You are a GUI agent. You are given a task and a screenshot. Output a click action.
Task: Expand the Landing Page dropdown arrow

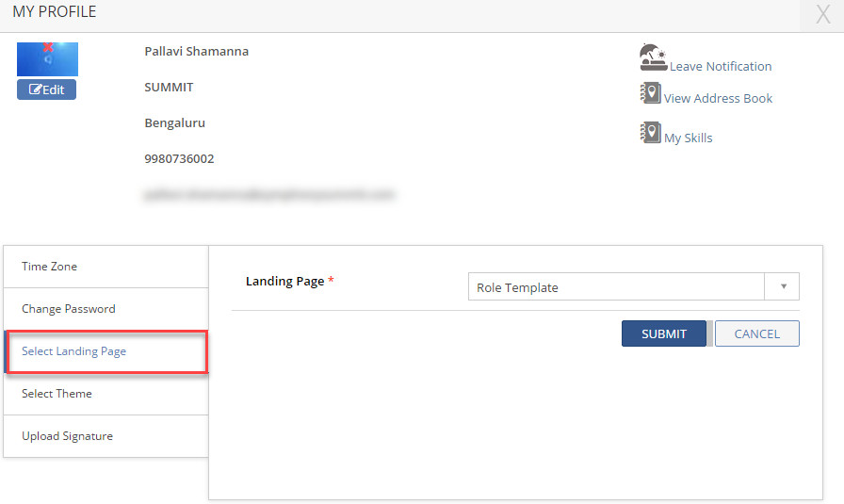tap(783, 286)
